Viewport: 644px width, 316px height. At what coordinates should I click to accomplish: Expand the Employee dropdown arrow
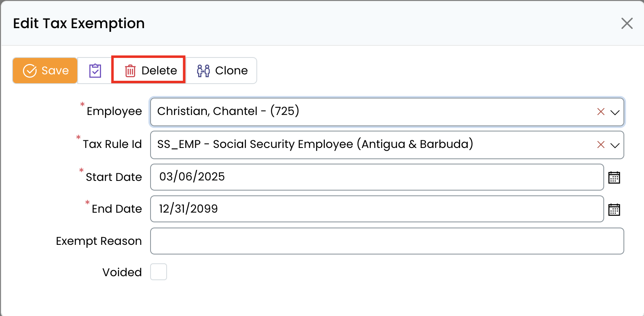(x=615, y=112)
